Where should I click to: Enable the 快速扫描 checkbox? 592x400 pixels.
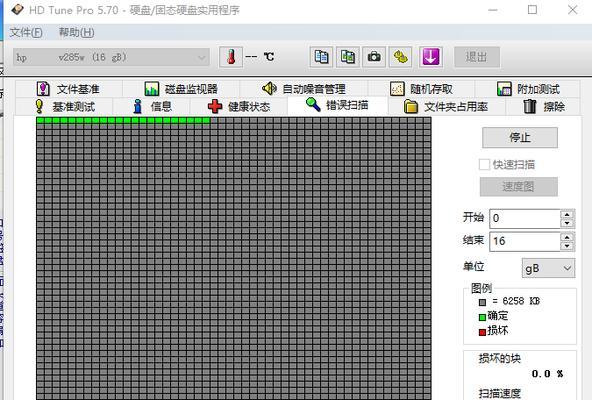coord(484,165)
